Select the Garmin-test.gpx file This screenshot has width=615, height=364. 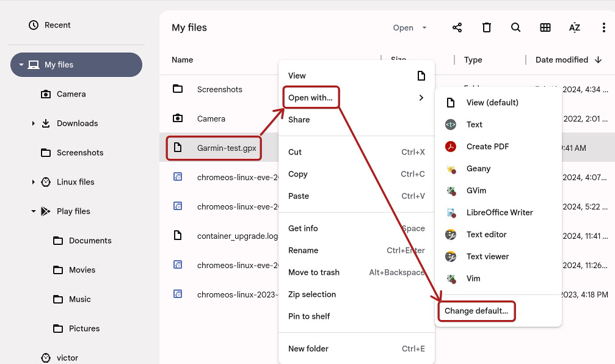226,148
